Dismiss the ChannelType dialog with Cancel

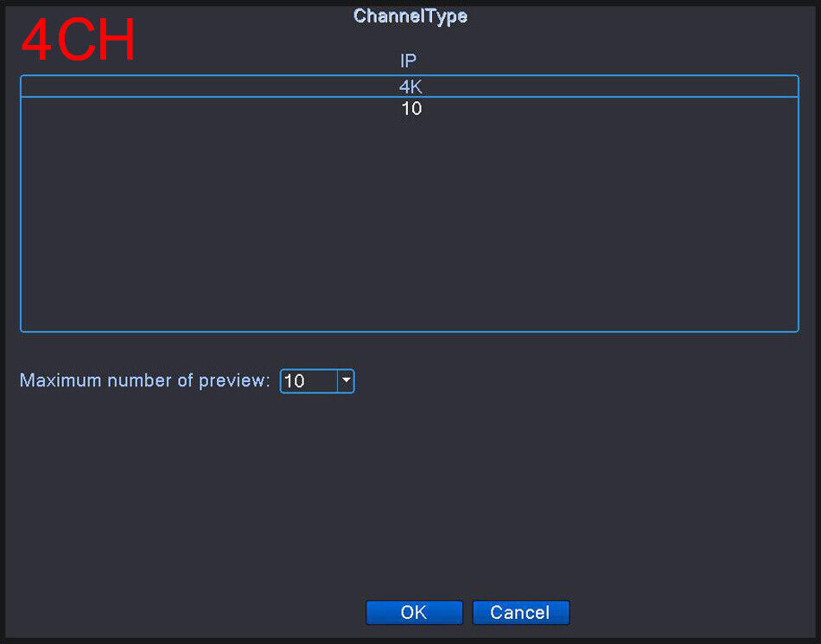click(520, 612)
